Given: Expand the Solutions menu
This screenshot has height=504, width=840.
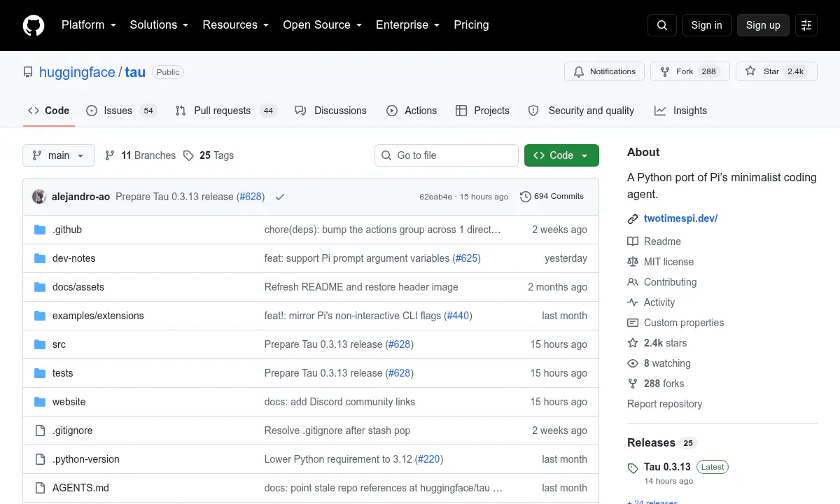Looking at the screenshot, I should tap(159, 24).
